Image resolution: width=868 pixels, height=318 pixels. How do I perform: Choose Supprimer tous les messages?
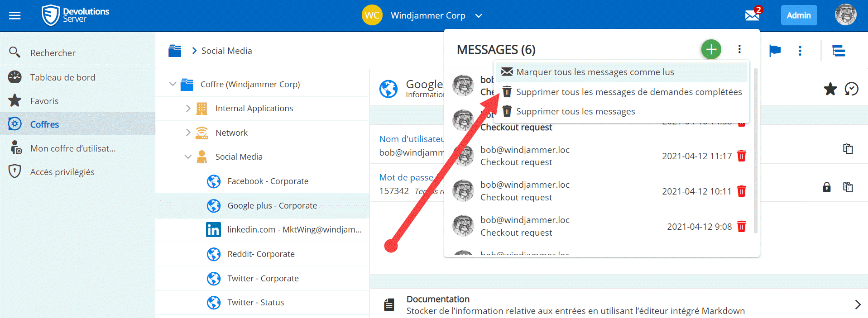(x=575, y=111)
